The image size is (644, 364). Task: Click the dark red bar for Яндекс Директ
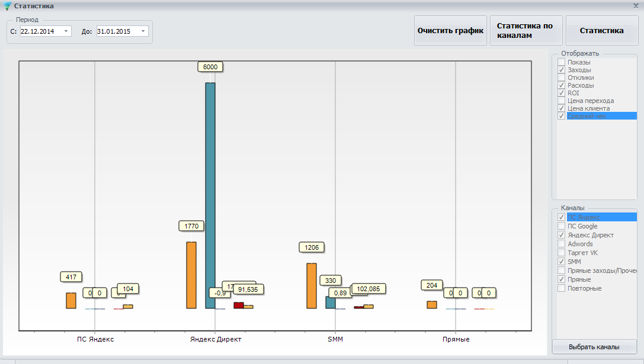(x=239, y=305)
